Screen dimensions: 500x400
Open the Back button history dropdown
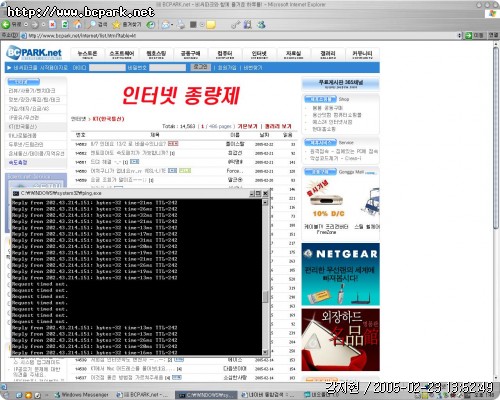point(25,25)
